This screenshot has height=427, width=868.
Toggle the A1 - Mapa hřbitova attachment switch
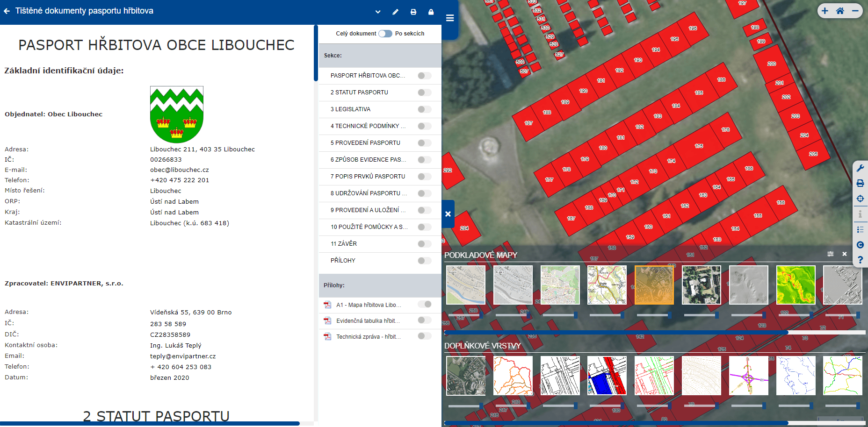coord(424,305)
